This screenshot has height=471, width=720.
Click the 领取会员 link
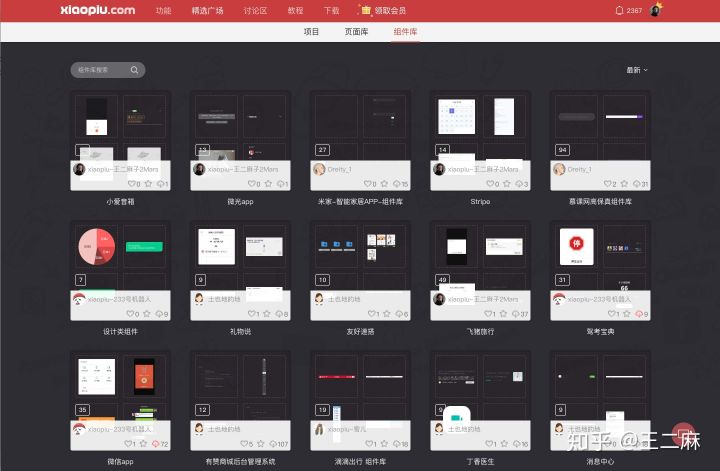point(391,10)
